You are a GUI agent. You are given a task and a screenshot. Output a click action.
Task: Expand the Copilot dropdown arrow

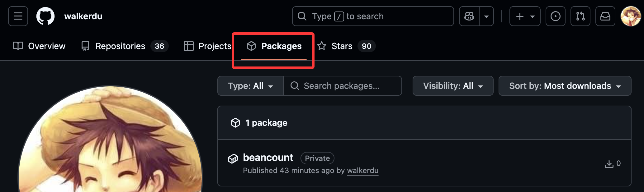coord(486,16)
